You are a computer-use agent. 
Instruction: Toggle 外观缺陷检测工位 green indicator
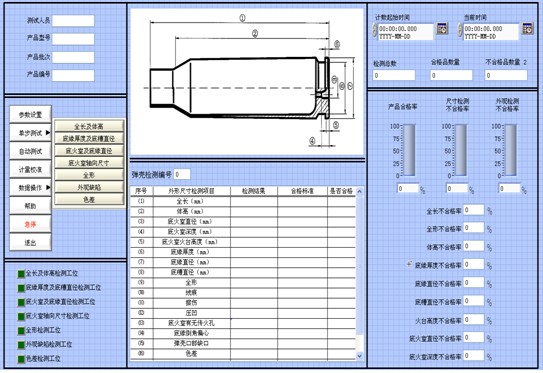click(x=21, y=345)
